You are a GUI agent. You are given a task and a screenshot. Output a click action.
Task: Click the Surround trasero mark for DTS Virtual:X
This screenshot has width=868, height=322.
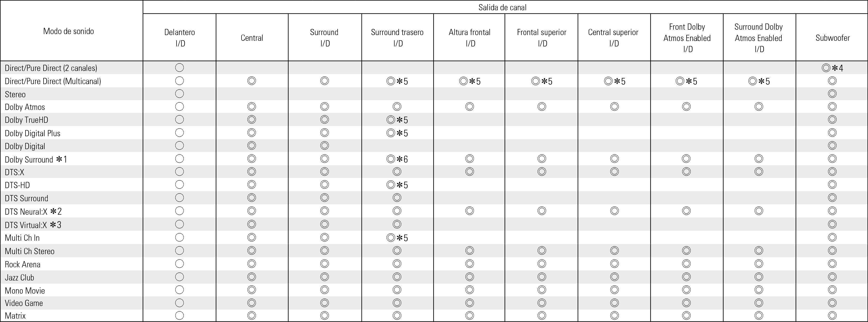397,224
